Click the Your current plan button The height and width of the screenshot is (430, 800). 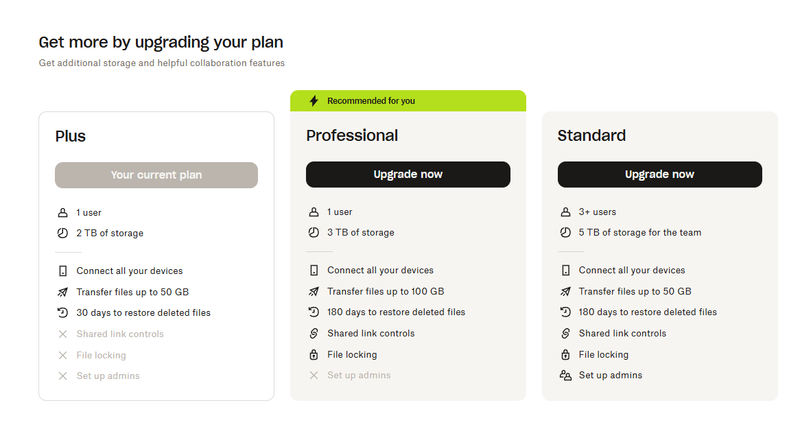pos(156,175)
